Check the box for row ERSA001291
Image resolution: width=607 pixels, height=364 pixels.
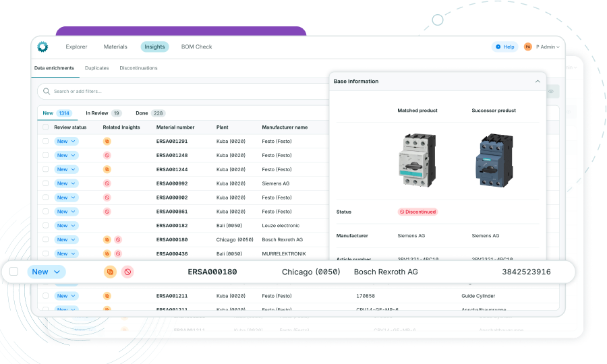coord(46,141)
